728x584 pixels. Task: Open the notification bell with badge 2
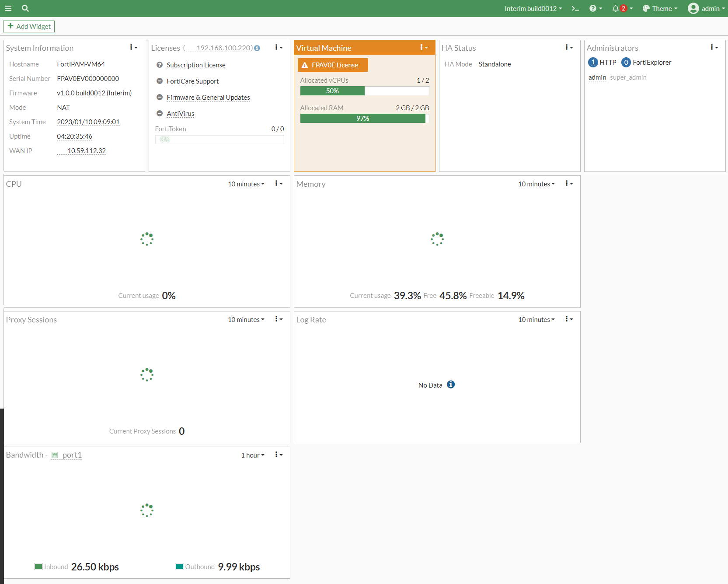pyautogui.click(x=616, y=8)
